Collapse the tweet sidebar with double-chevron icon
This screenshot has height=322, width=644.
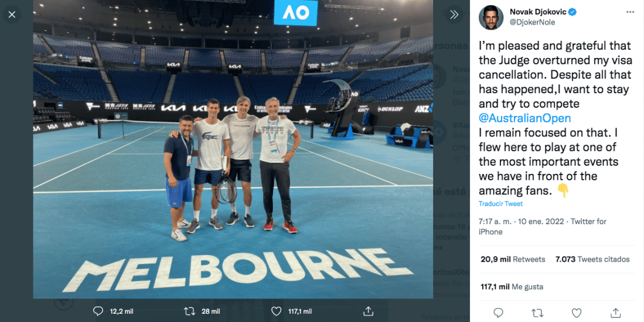coord(454,15)
